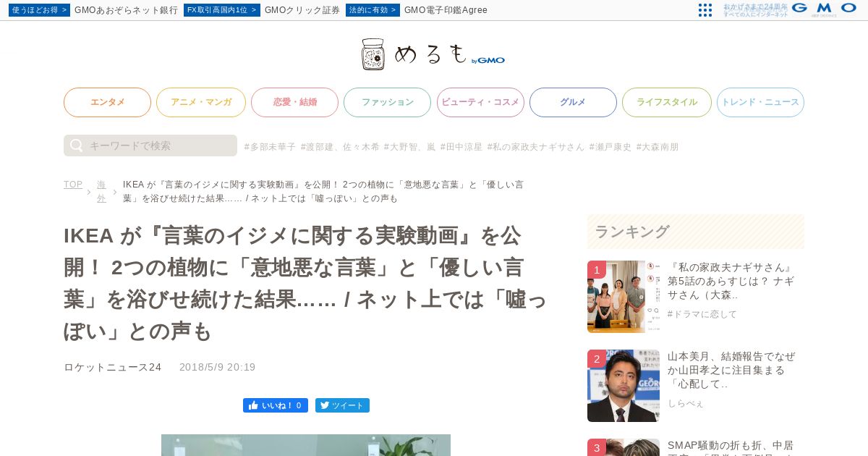Click the めるも jar logo

[x=433, y=54]
